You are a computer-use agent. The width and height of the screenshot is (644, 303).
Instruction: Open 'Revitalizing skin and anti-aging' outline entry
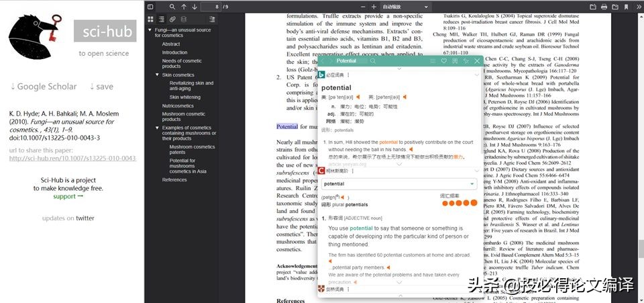coord(191,85)
